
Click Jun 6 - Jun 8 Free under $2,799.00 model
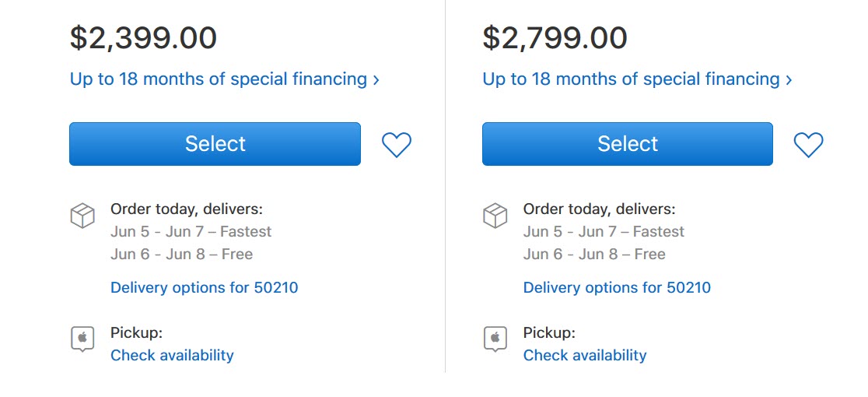(594, 255)
